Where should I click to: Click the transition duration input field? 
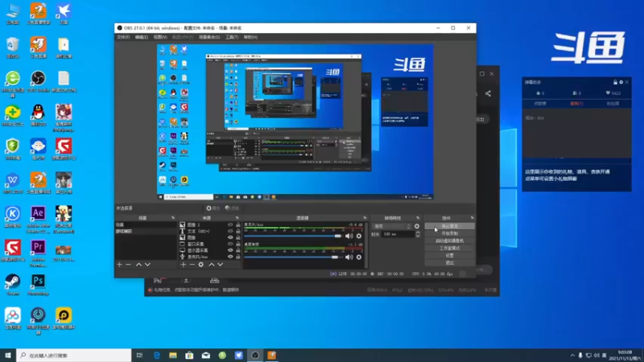(398, 234)
